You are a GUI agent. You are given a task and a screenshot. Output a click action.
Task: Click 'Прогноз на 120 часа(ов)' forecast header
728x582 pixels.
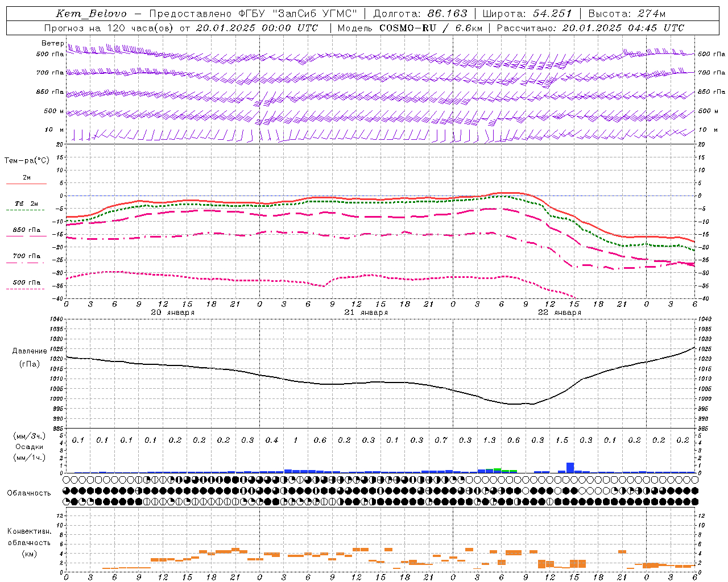(x=109, y=28)
